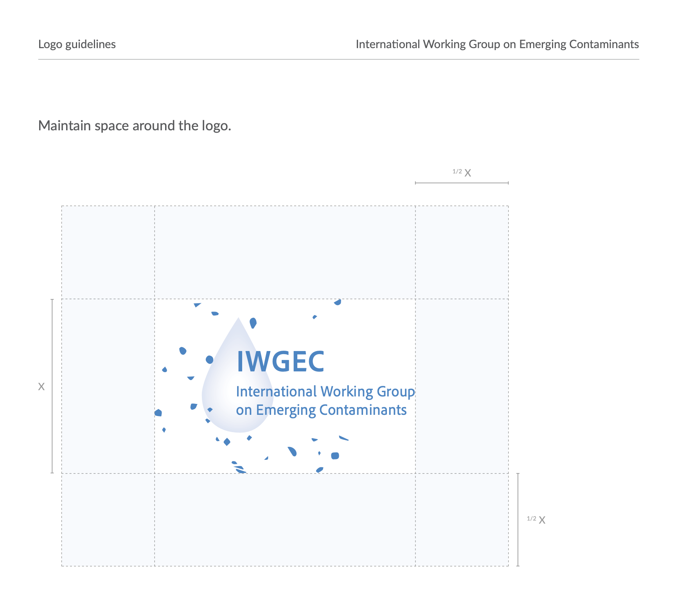The width and height of the screenshot is (676, 616).
Task: Click the horizontal measurement bar above the grid
Action: tap(462, 183)
